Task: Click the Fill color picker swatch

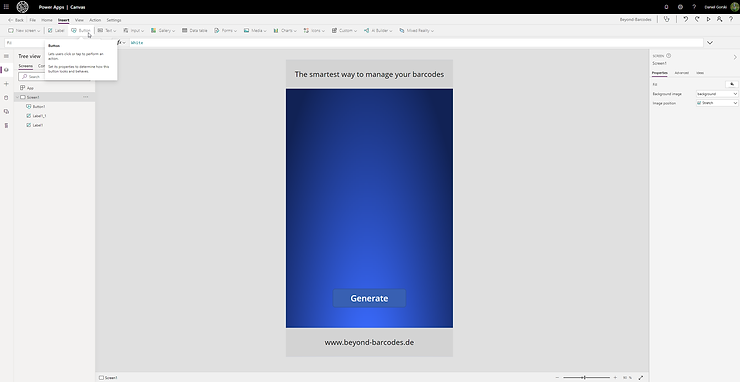Action: point(732,84)
